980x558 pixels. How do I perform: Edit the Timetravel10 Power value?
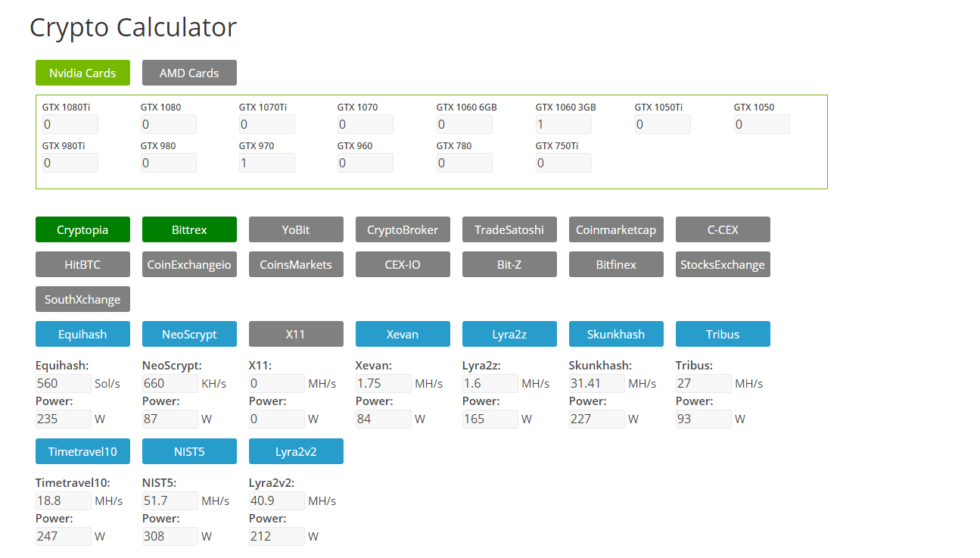(x=64, y=536)
